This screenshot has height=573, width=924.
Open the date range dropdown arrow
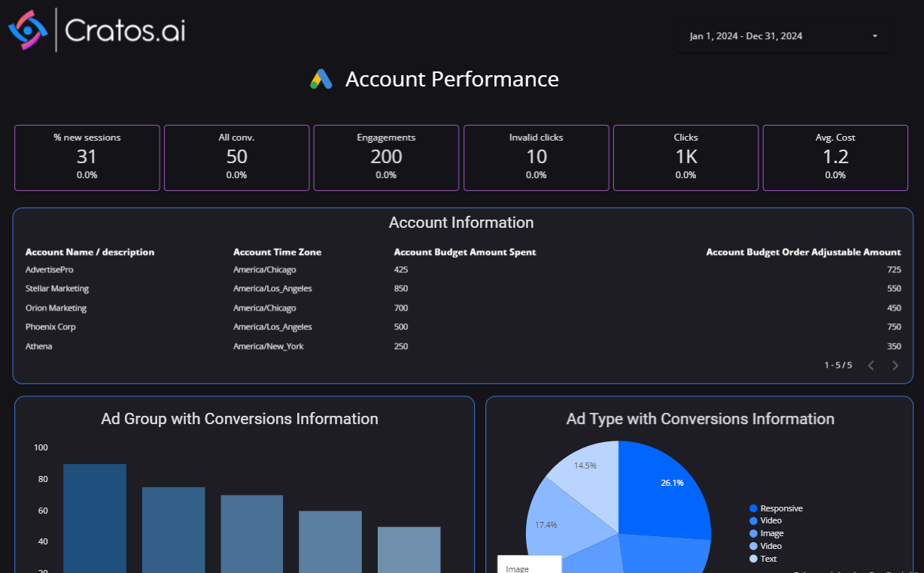pos(875,36)
